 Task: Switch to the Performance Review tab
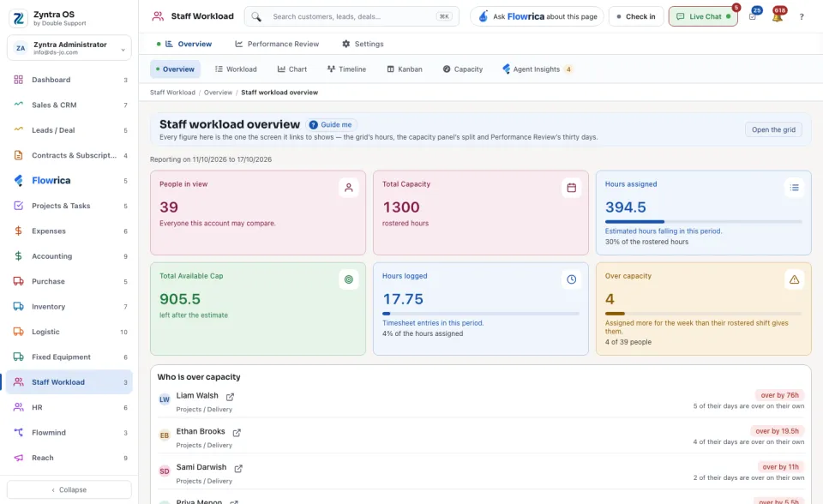277,44
